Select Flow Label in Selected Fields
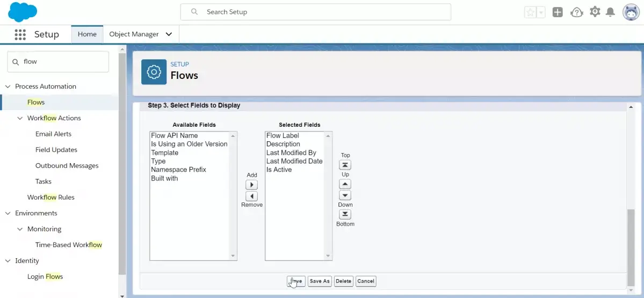The width and height of the screenshot is (644, 298). tap(283, 135)
